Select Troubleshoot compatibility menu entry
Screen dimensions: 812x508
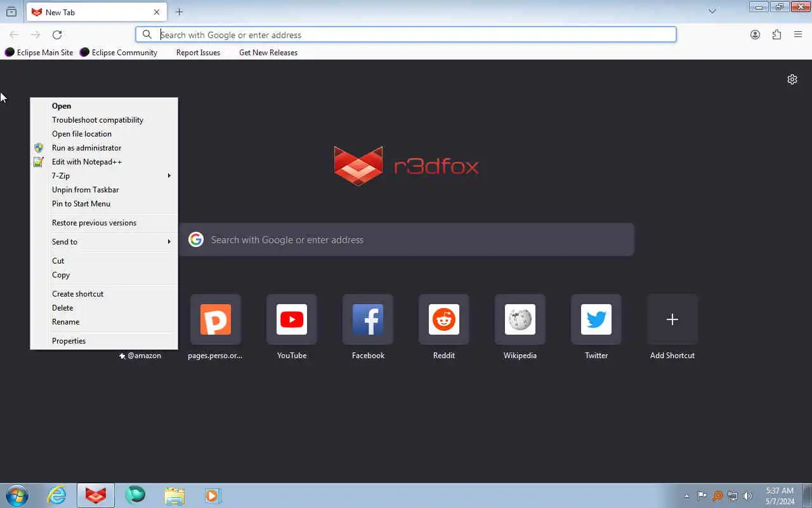pyautogui.click(x=104, y=120)
